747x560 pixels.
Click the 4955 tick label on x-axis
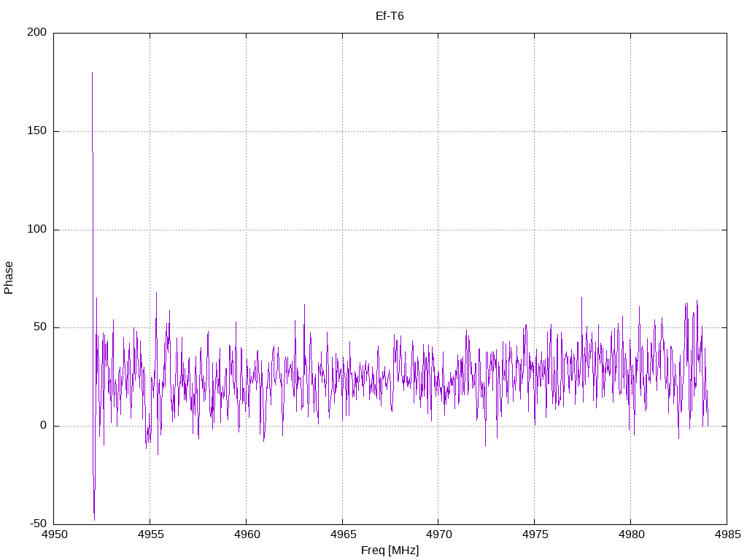(150, 536)
